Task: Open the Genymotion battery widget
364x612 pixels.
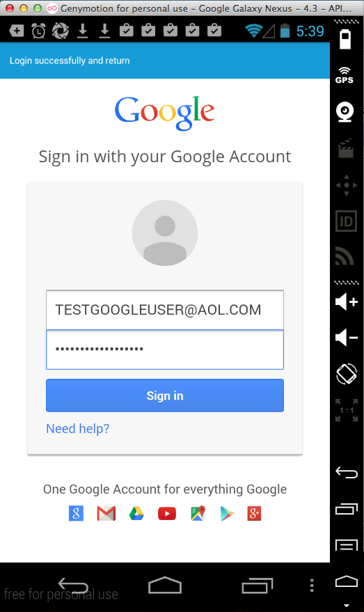Action: (x=345, y=39)
